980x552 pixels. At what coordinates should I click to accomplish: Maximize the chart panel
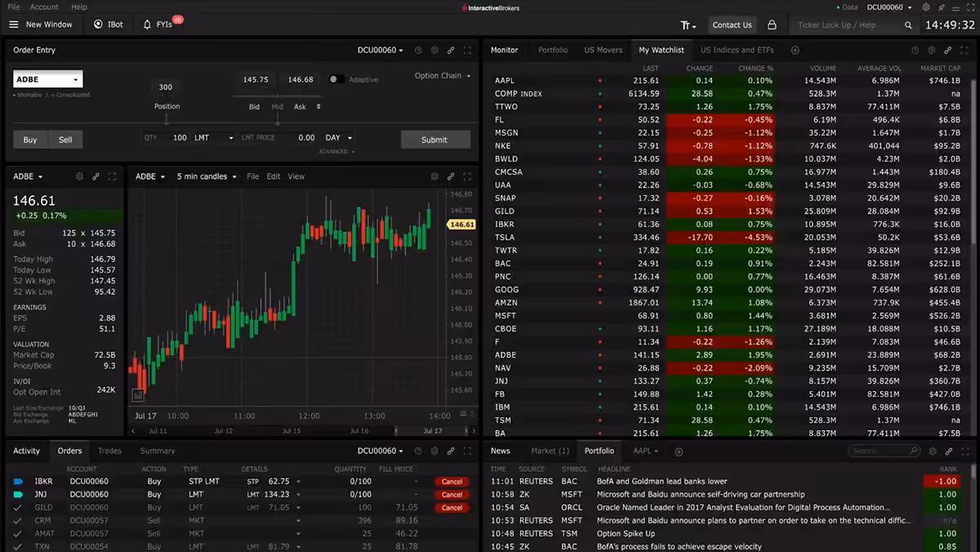pyautogui.click(x=467, y=176)
